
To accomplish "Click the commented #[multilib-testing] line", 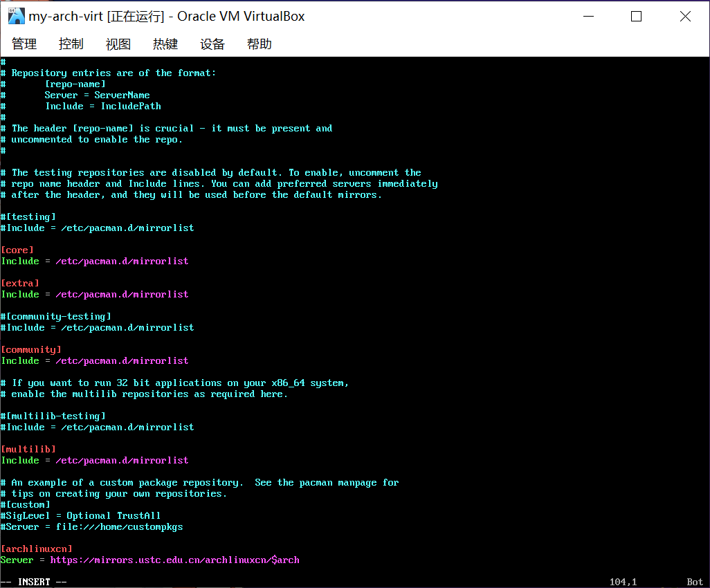I will click(53, 416).
